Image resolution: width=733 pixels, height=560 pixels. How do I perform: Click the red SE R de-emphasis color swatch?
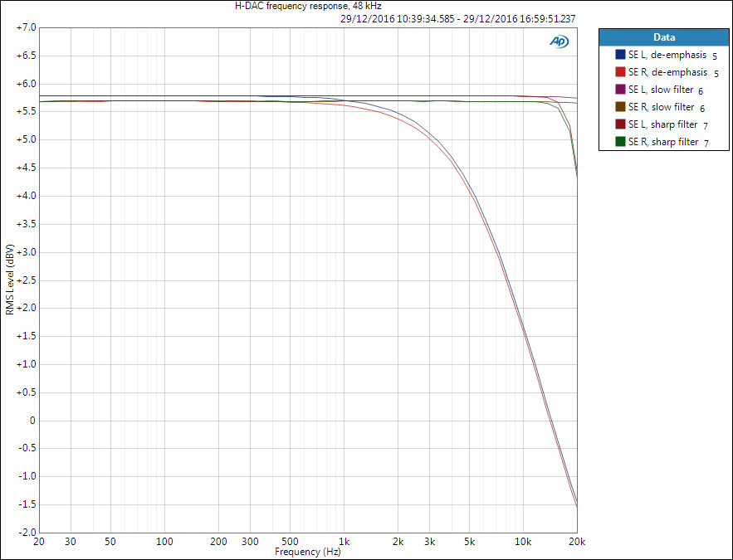click(620, 72)
